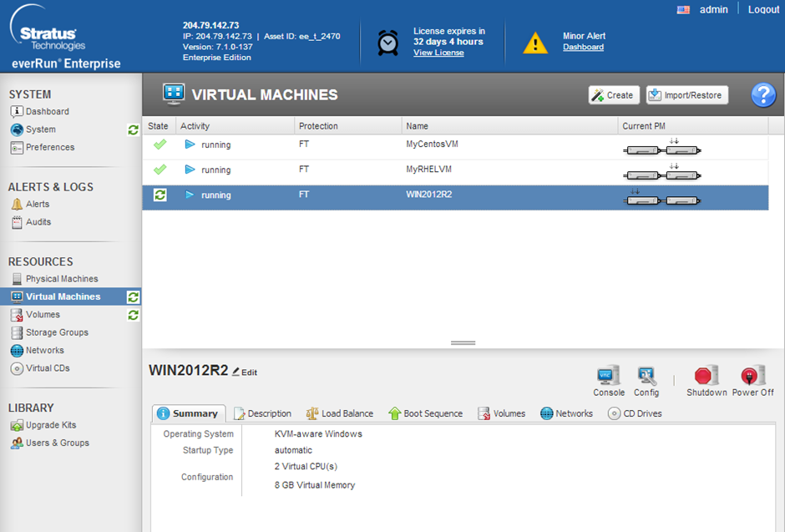Open the Volumes tab in VM details
This screenshot has height=532, width=785.
pyautogui.click(x=502, y=413)
